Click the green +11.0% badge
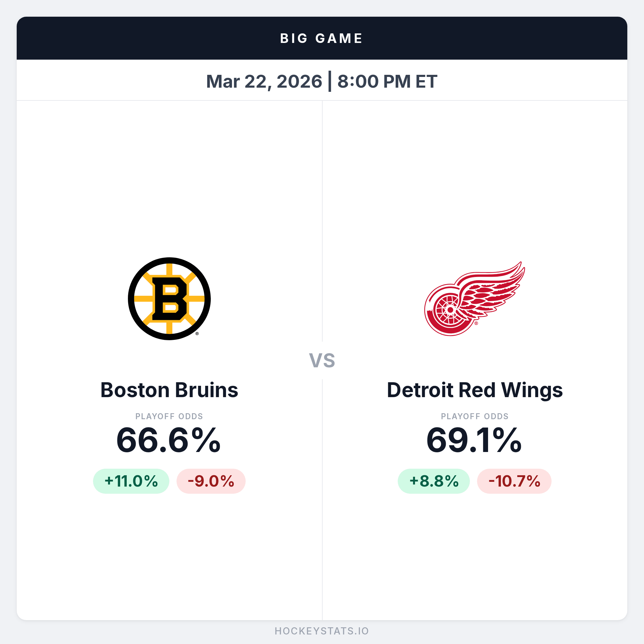Viewport: 644px width, 644px height. [131, 481]
